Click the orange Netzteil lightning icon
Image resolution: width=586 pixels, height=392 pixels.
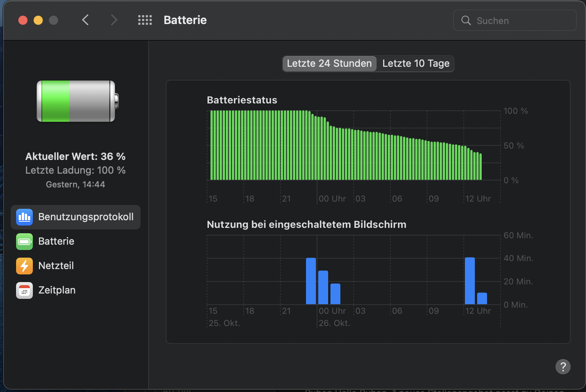pos(24,266)
